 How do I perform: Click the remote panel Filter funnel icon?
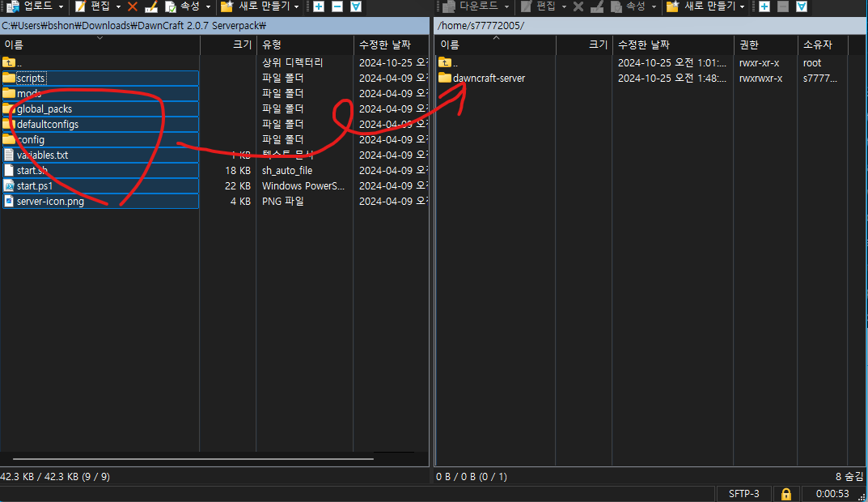point(802,6)
